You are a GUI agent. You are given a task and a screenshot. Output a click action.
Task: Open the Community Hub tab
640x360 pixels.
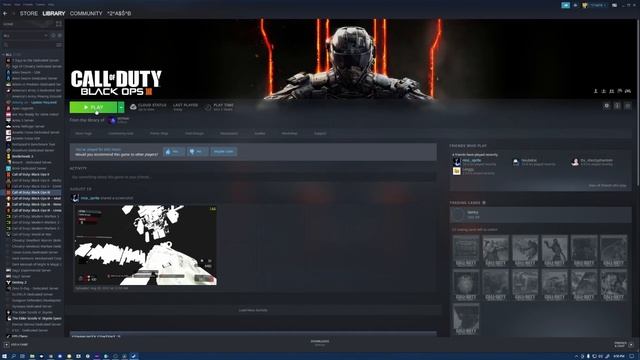point(121,133)
